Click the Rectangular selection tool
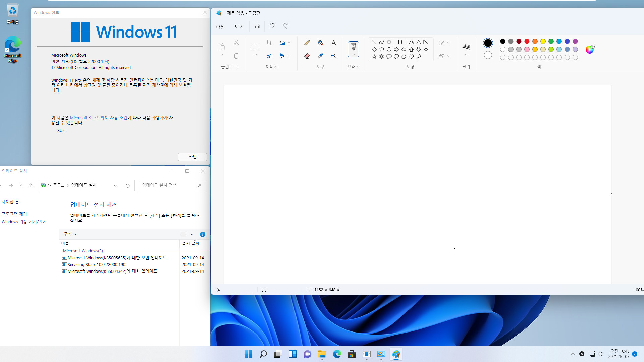The height and width of the screenshot is (362, 644). pyautogui.click(x=256, y=47)
